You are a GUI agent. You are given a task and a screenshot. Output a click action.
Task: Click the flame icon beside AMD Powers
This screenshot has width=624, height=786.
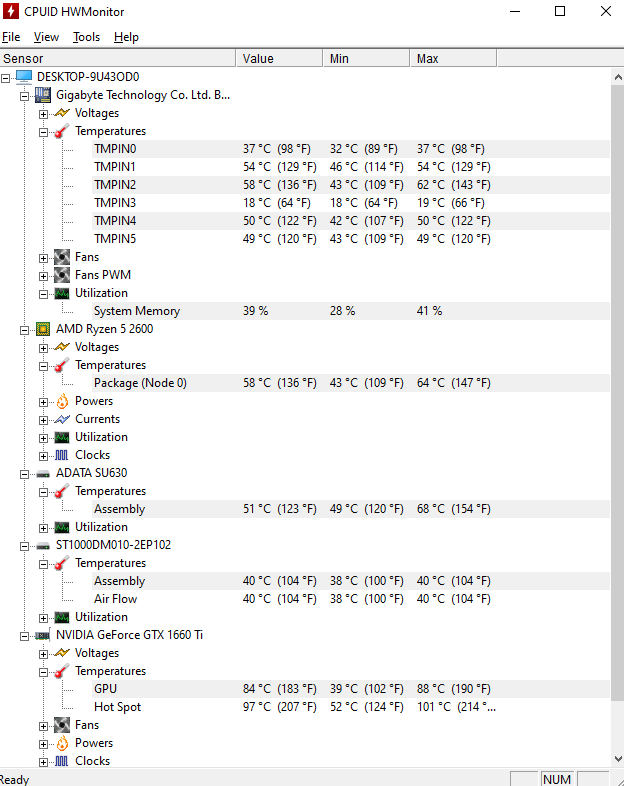(62, 401)
